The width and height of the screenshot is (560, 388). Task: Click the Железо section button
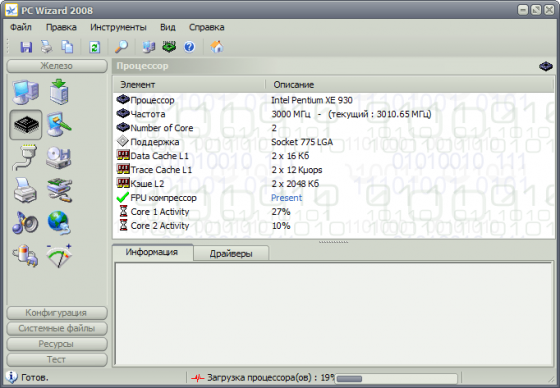coord(57,66)
